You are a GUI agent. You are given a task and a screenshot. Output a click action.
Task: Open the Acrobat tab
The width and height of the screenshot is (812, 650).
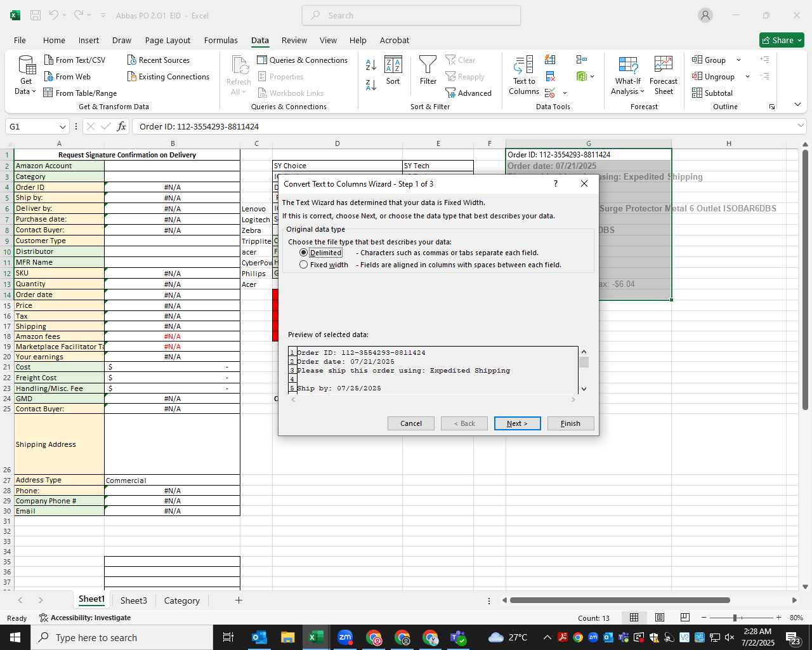tap(395, 40)
